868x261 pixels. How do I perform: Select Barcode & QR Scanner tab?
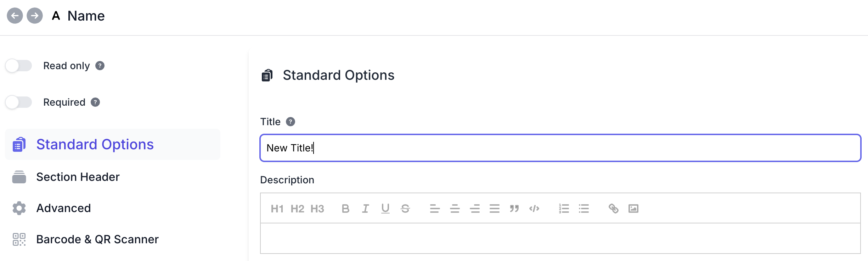[x=97, y=239]
